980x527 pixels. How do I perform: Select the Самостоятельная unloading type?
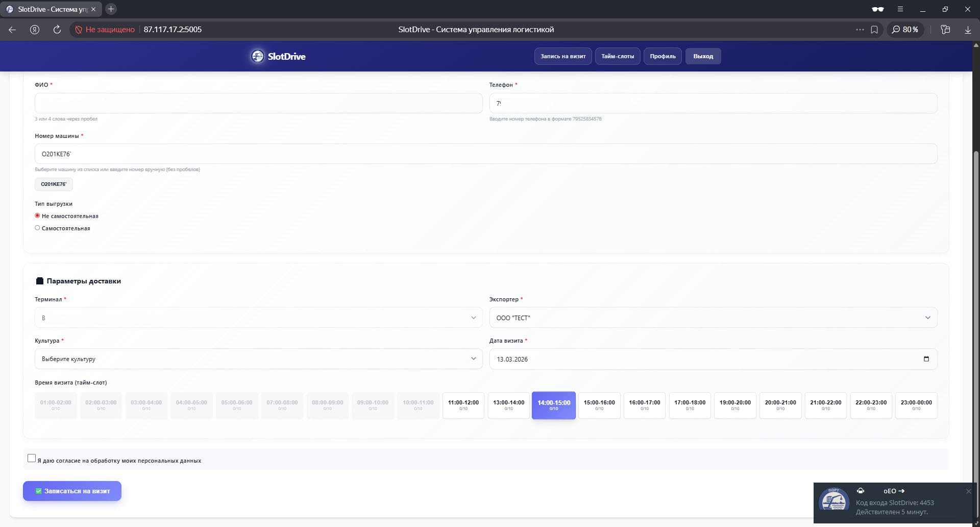pyautogui.click(x=37, y=228)
